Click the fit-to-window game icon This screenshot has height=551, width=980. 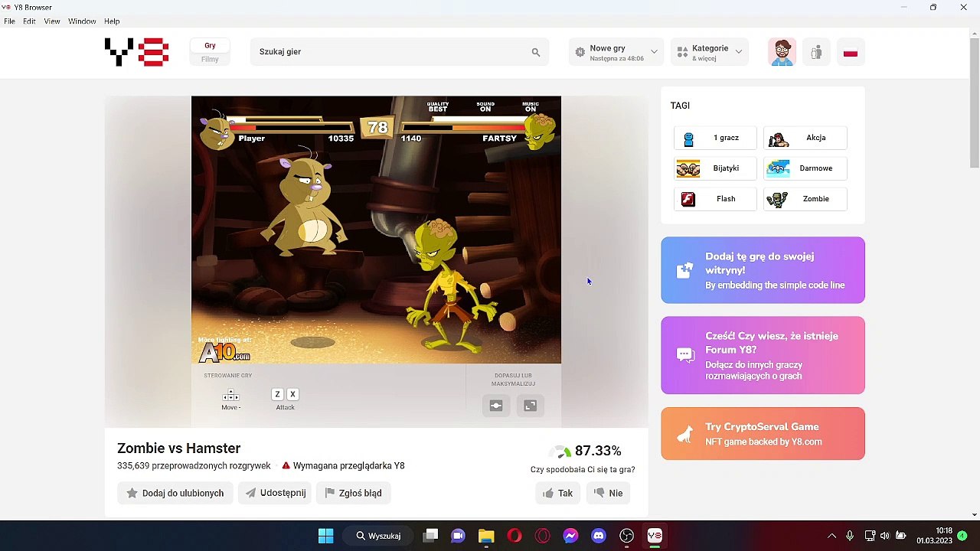point(496,406)
